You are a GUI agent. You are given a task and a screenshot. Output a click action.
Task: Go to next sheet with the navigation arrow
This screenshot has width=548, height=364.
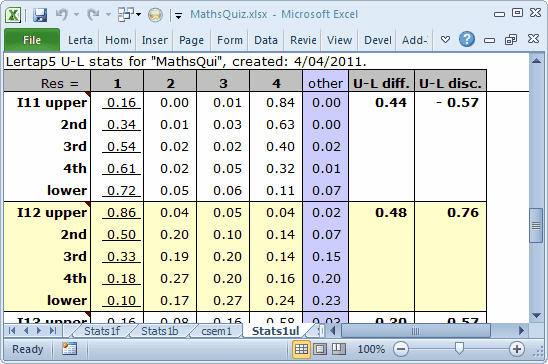[39, 330]
